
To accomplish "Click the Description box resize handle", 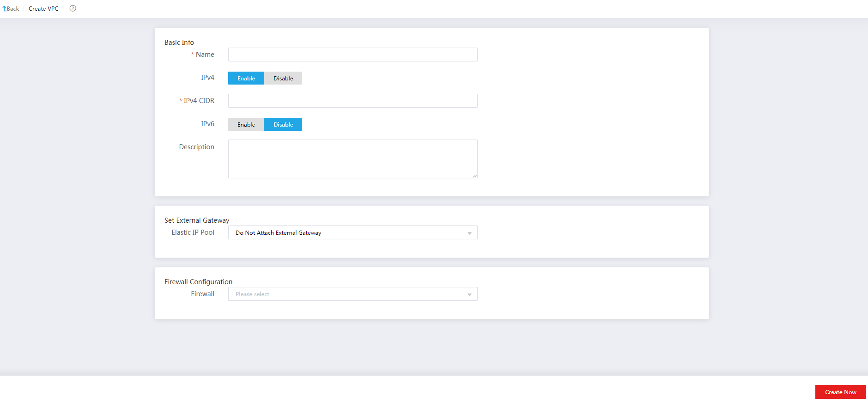I will point(474,175).
